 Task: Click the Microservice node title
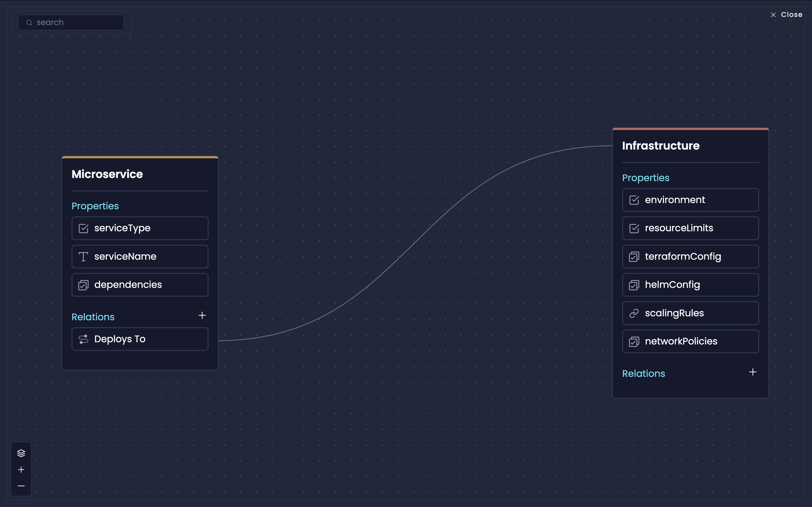point(107,174)
